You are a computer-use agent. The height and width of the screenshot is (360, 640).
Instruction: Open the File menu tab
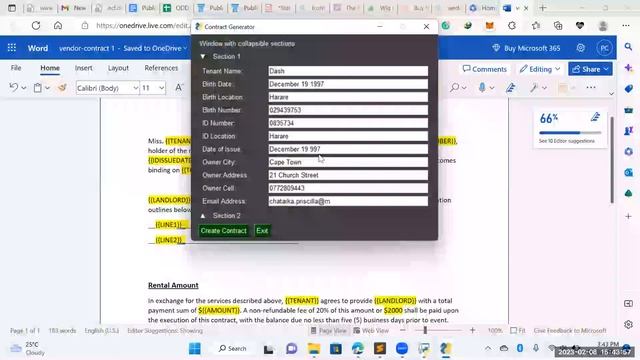pos(16,68)
